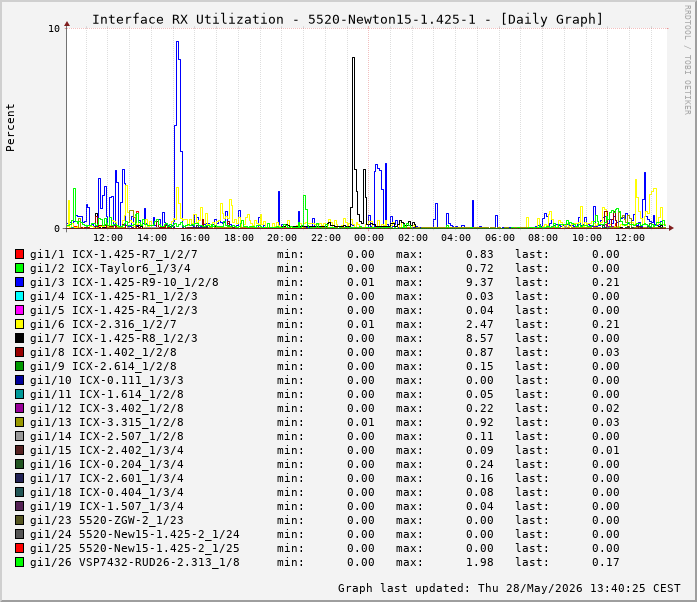Screen dimensions: 697x602
Task: Click legend entry gi1/3 ICX-1.425-R9-10_1/2/8
Action: pyautogui.click(x=124, y=282)
